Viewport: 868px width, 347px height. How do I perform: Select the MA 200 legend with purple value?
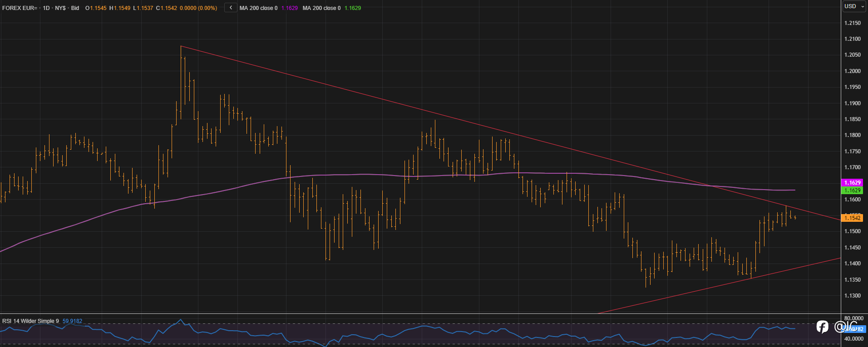click(269, 8)
